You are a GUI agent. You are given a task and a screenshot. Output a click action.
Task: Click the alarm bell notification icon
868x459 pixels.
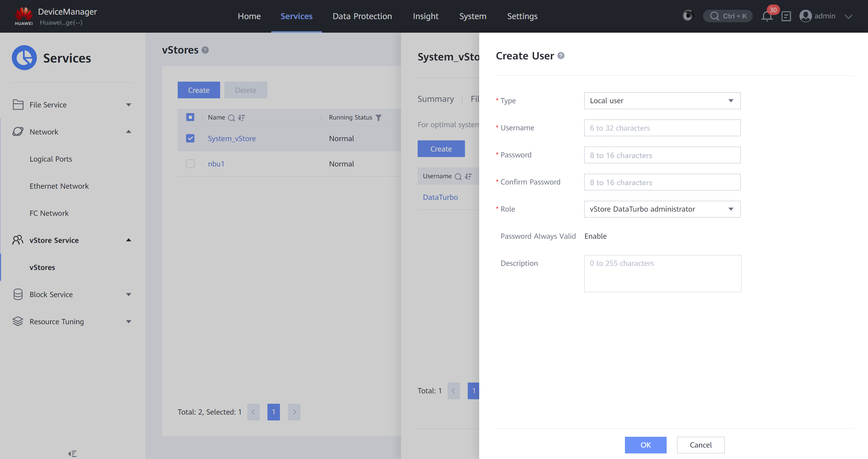766,16
